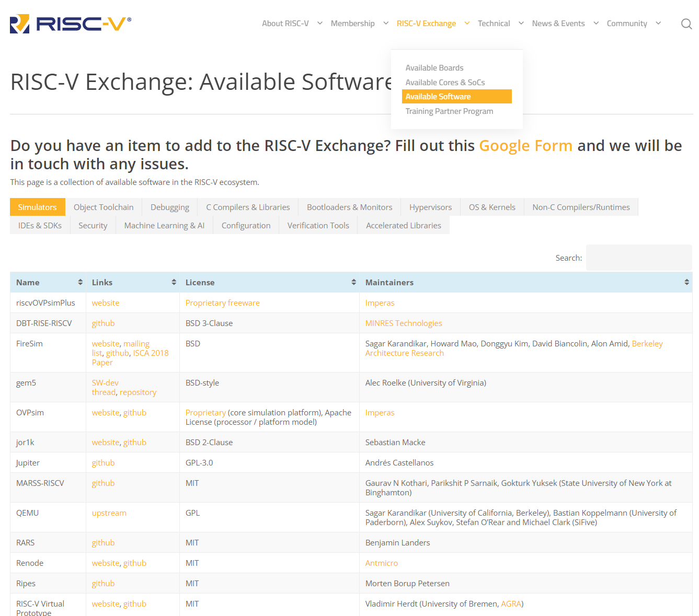Select the About RISC-V menu item
The width and height of the screenshot is (699, 616).
point(285,23)
